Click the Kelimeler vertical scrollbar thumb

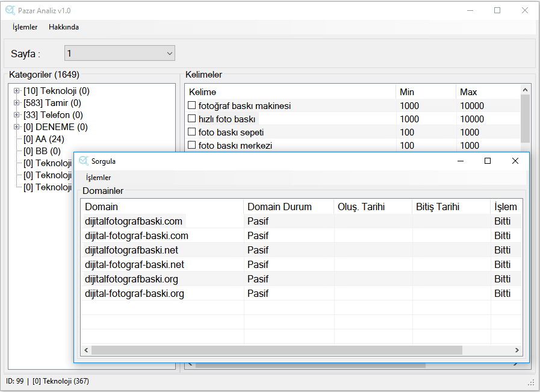point(525,118)
